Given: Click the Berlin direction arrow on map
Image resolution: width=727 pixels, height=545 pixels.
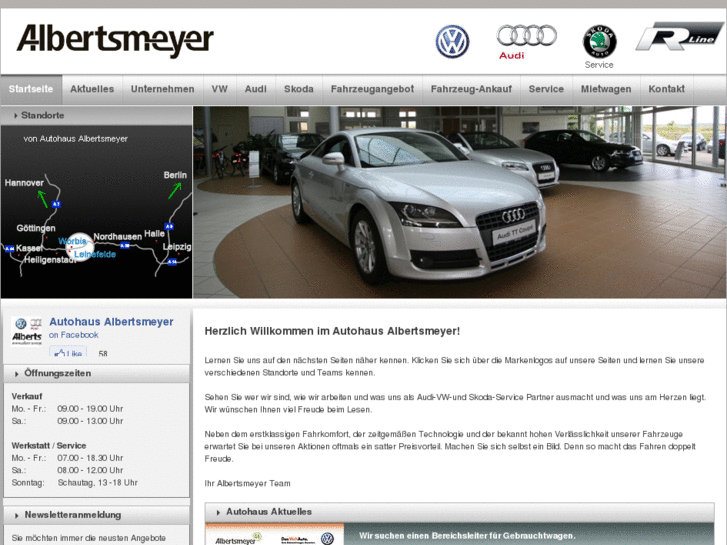Looking at the screenshot, I should (x=175, y=190).
